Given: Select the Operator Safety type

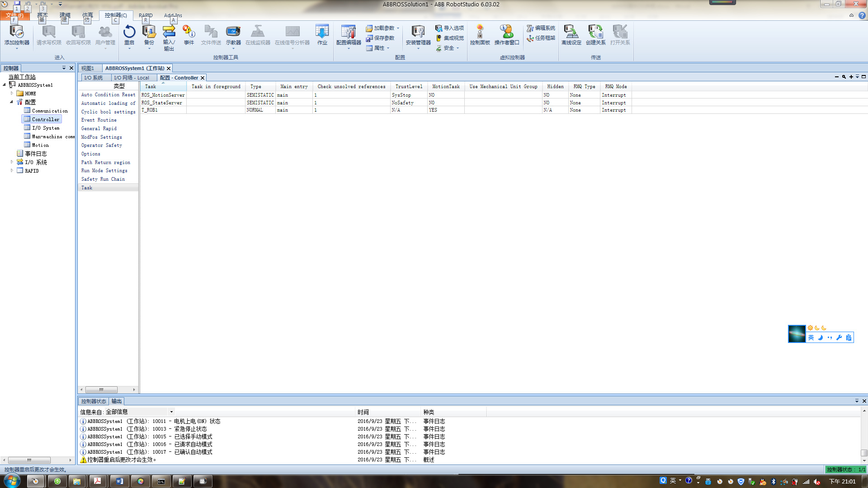Looking at the screenshot, I should pyautogui.click(x=102, y=145).
